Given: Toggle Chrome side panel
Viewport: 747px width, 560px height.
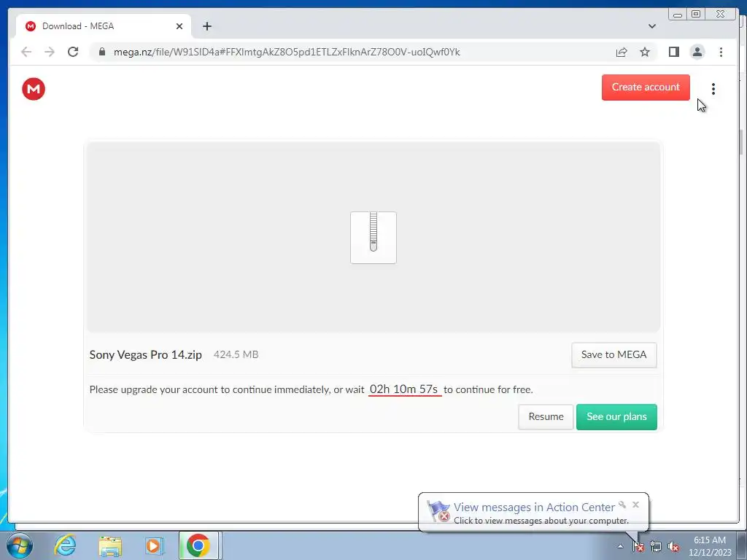Looking at the screenshot, I should point(673,52).
